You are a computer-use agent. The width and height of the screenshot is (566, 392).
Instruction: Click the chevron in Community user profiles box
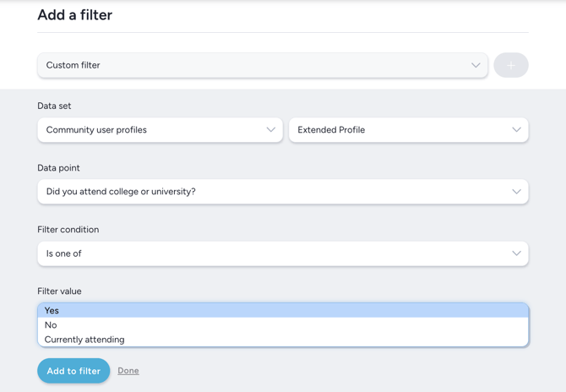[x=270, y=130]
